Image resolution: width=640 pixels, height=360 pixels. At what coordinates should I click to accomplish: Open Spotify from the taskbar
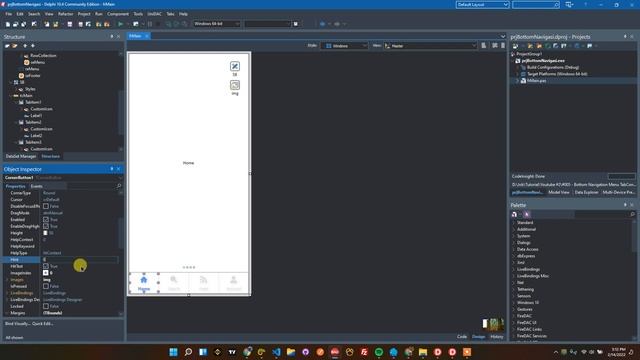tap(379, 352)
